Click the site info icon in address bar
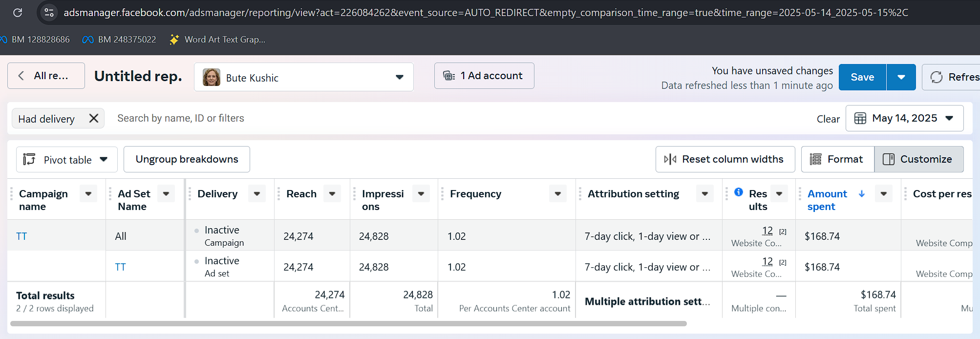980x339 pixels. tap(49, 12)
